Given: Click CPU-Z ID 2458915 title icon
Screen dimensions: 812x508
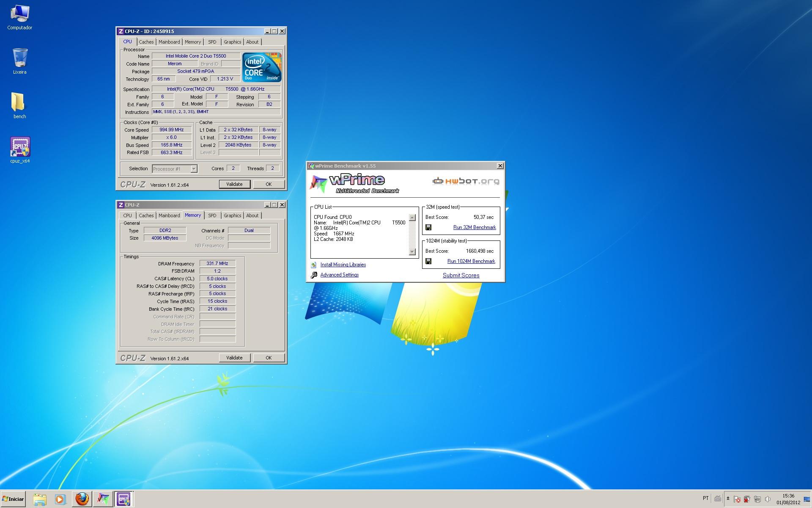Looking at the screenshot, I should coord(121,31).
